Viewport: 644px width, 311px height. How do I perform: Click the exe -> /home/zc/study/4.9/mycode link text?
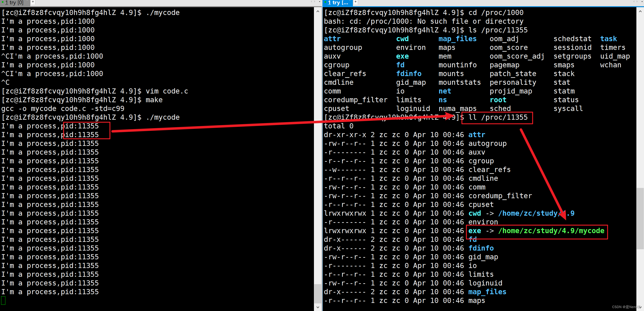click(536, 231)
